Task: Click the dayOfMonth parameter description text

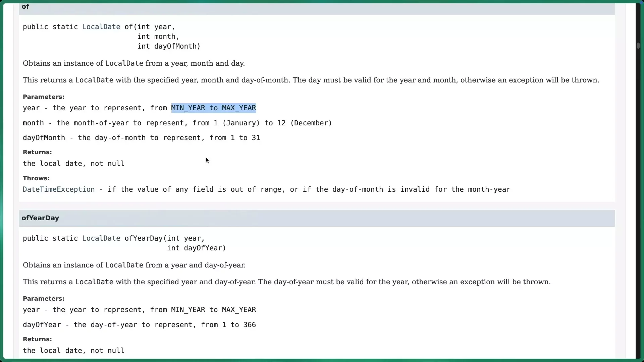Action: tap(141, 138)
